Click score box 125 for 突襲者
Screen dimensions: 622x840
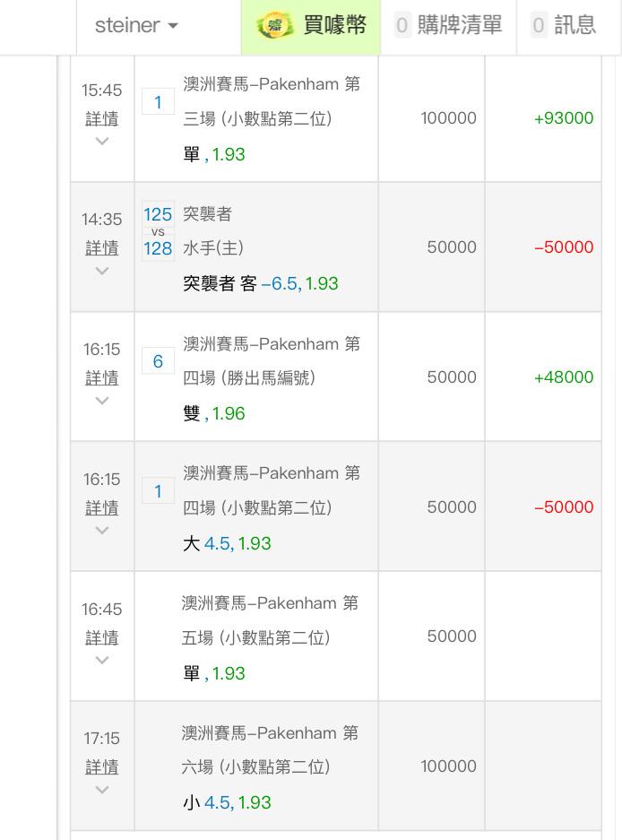point(158,214)
